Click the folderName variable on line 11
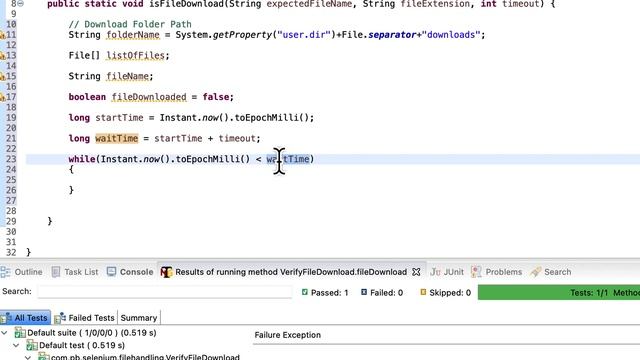Viewport: 640px width, 360px height. tap(133, 35)
